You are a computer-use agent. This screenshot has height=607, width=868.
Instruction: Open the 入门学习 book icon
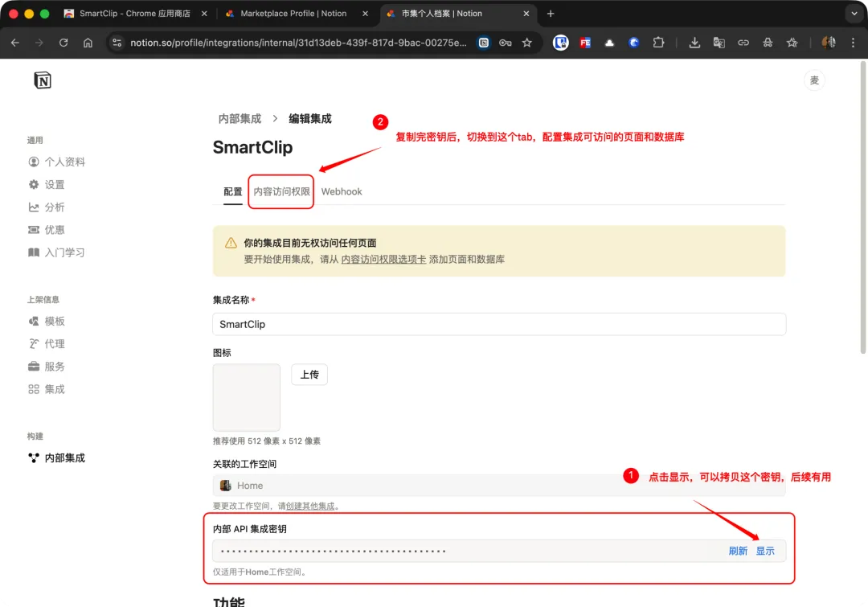34,252
